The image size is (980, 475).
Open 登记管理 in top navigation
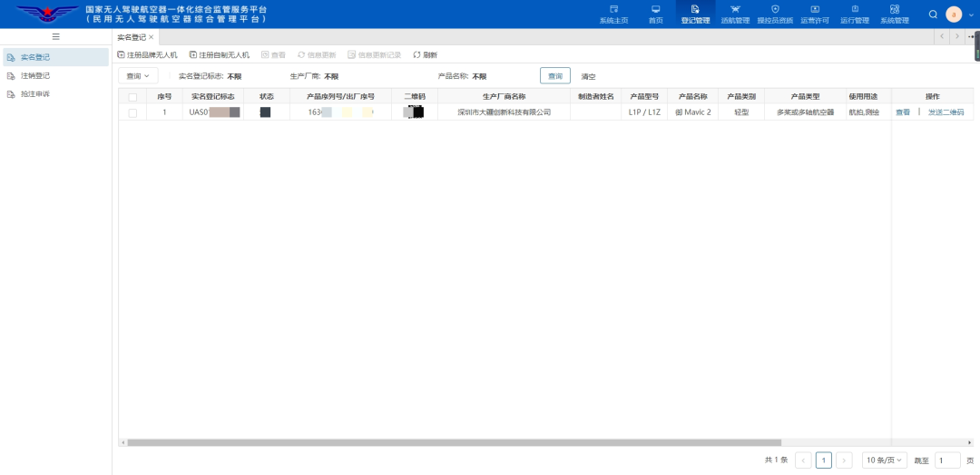click(695, 15)
